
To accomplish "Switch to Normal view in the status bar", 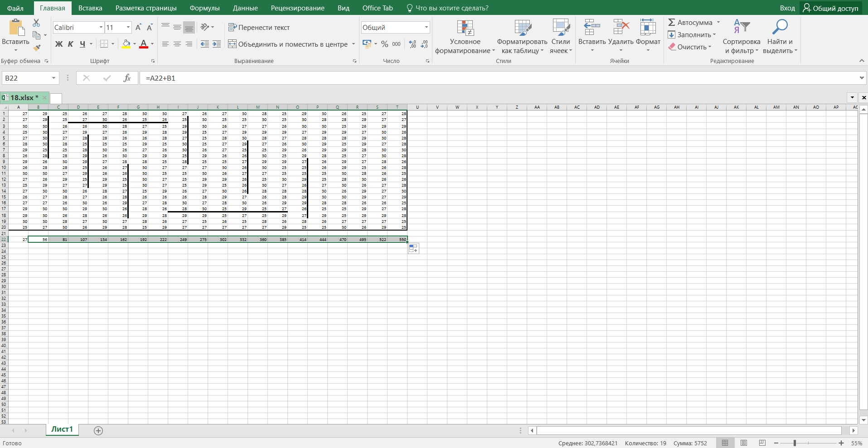I will point(725,443).
